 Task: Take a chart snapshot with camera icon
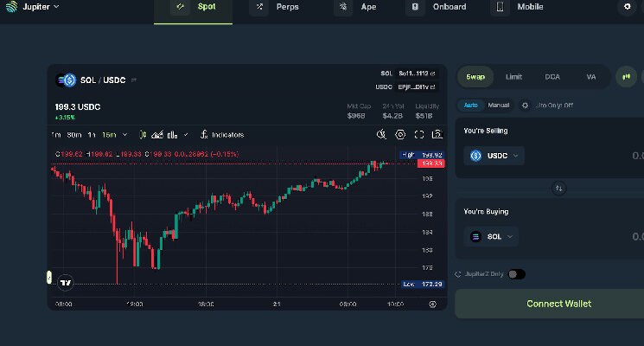pos(437,135)
